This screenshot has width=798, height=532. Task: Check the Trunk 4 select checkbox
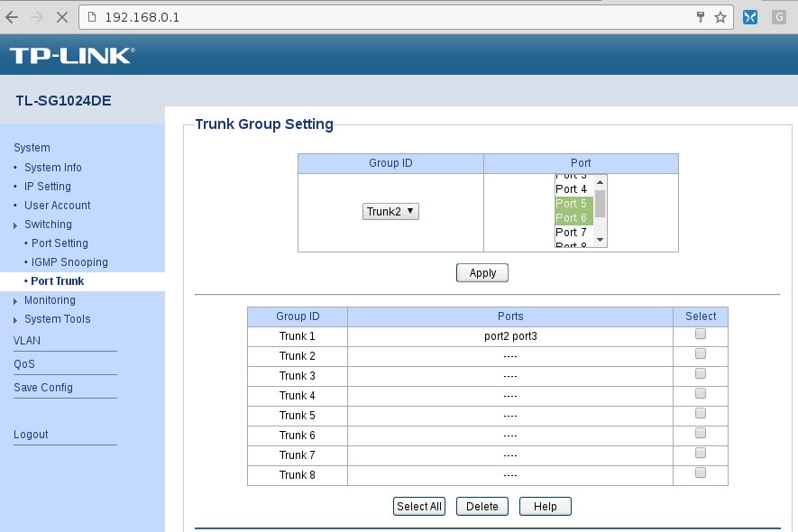701,394
